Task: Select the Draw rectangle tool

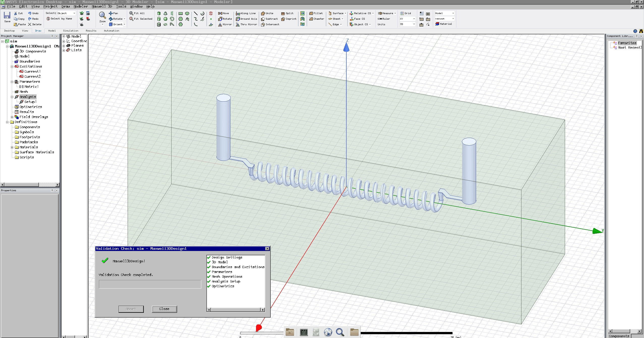Action: (x=181, y=13)
